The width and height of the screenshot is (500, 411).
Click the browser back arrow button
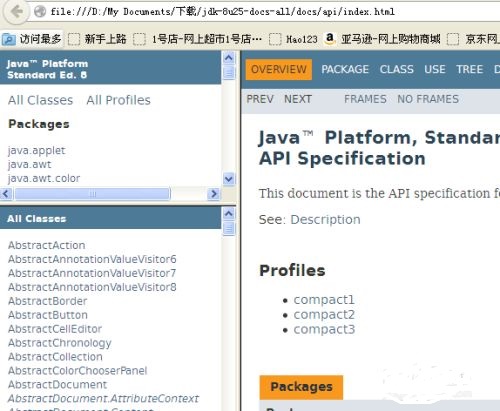pyautogui.click(x=16, y=11)
